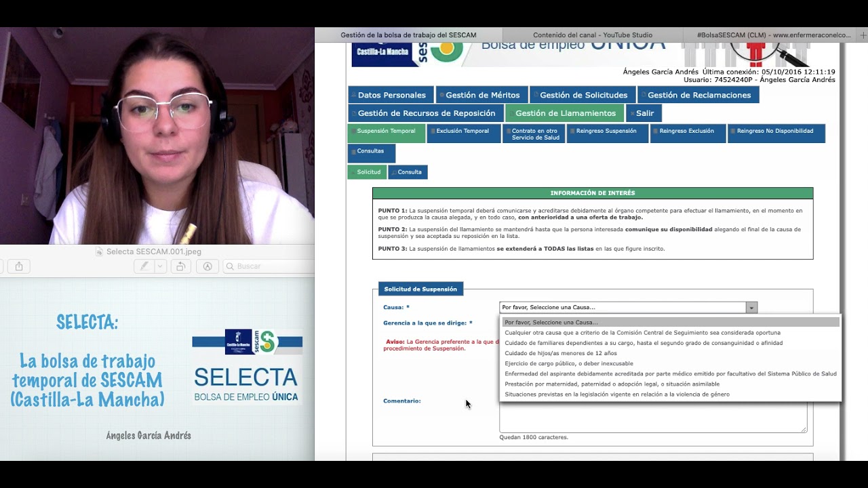Choose 'Cuidado de hijos/as menores de 12 años'

[x=671, y=353]
